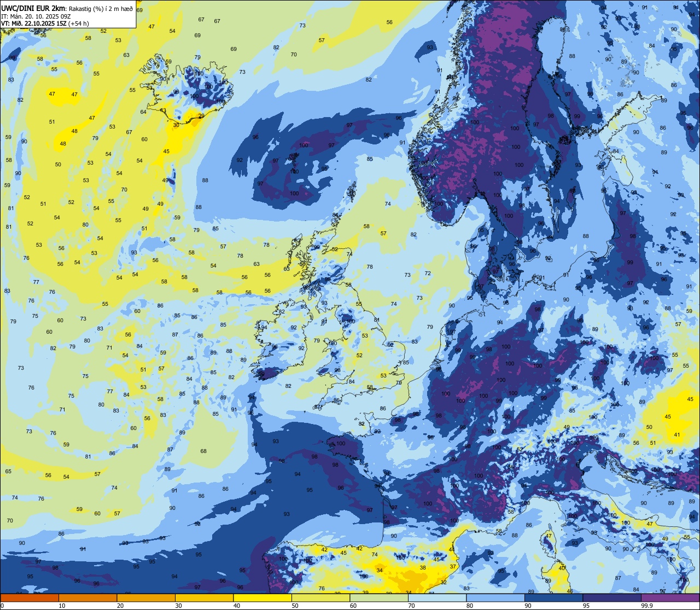Click the 0–10% dark orange legend swatch
The image size is (700, 610).
click(x=30, y=597)
